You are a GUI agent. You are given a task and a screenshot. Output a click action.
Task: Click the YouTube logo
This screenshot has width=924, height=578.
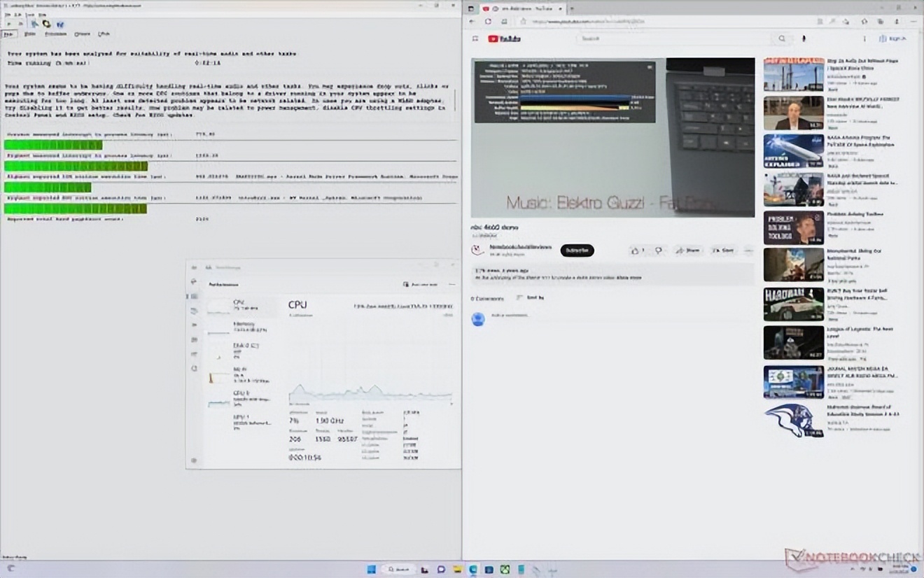click(504, 39)
